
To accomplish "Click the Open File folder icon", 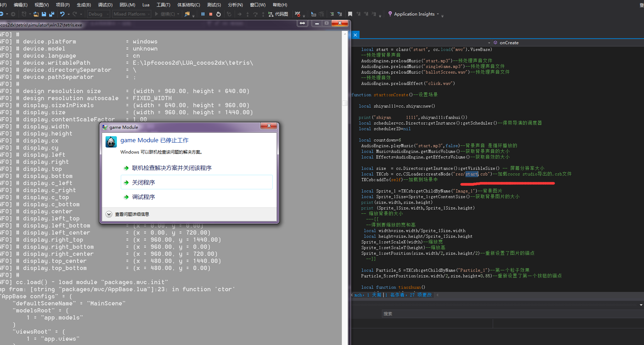I will [x=36, y=14].
